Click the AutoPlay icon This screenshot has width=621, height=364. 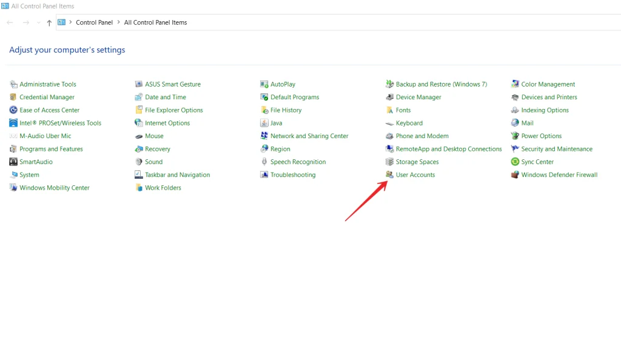coord(264,84)
